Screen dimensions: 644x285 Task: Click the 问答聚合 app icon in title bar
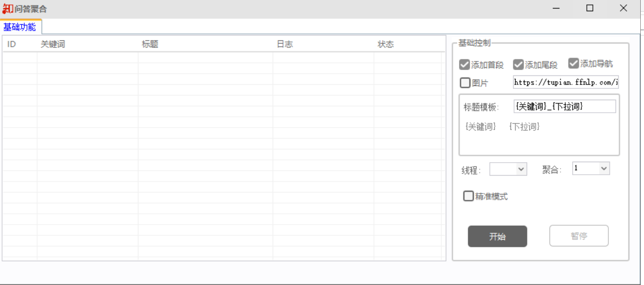8,8
